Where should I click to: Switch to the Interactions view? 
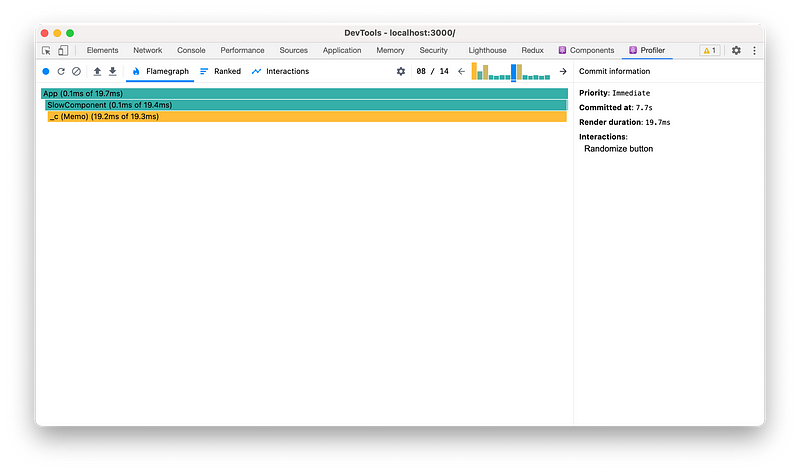(281, 72)
